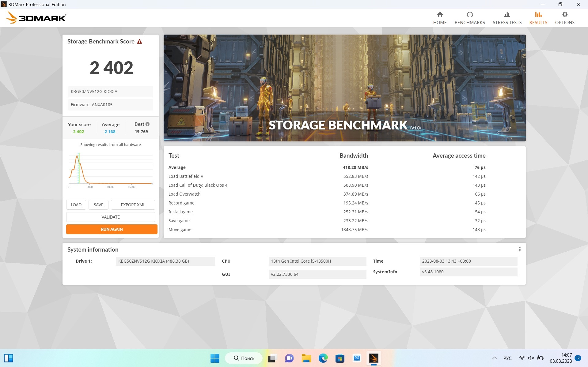This screenshot has width=588, height=367.
Task: Expand System information three-dot menu
Action: 520,249
